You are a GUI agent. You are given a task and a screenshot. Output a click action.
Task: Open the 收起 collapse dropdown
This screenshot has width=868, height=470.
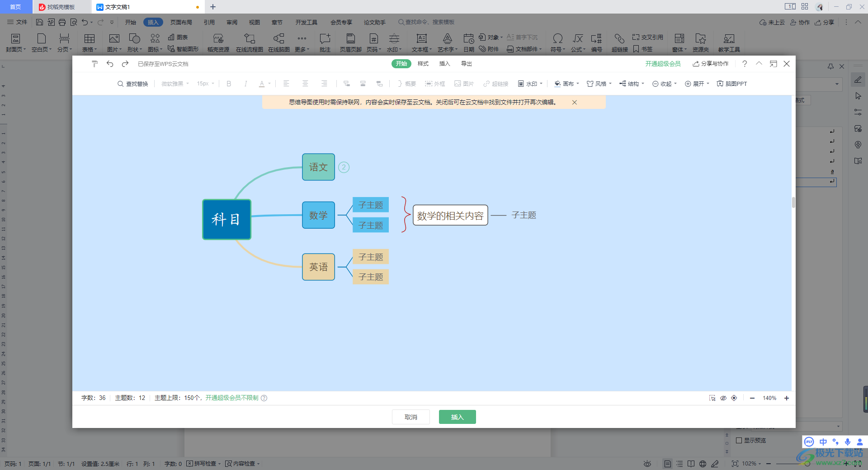(x=664, y=84)
